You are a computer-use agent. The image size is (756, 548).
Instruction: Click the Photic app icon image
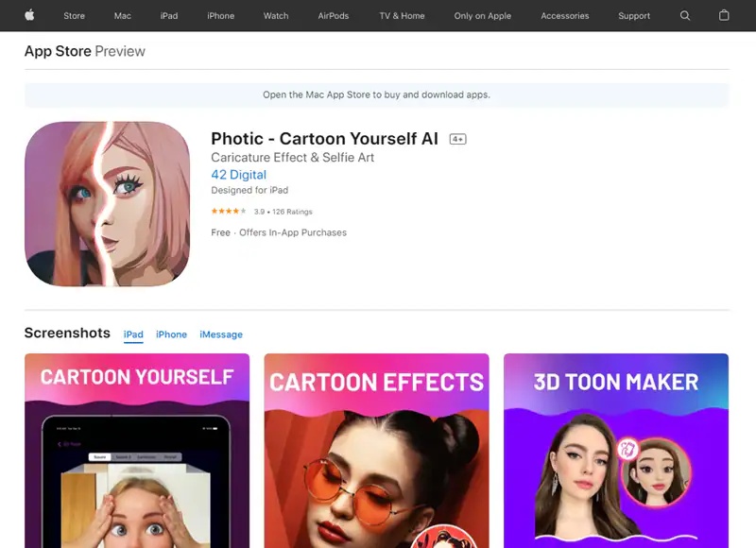click(107, 204)
